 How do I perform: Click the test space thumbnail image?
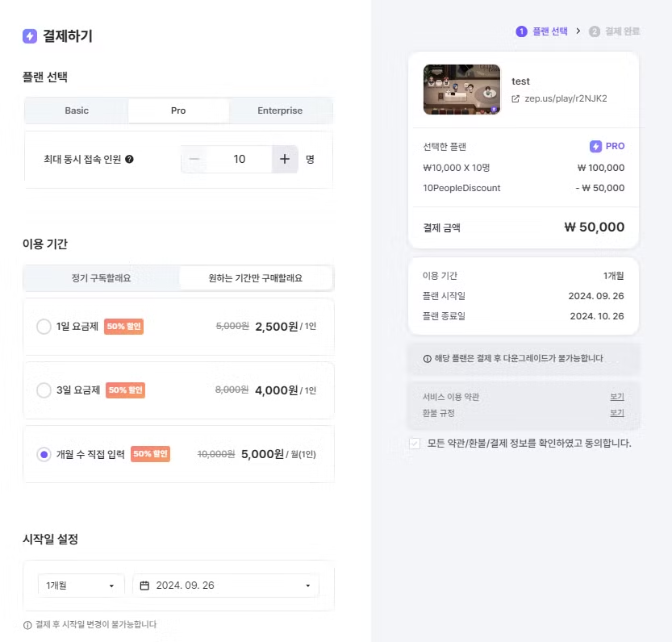coord(461,90)
